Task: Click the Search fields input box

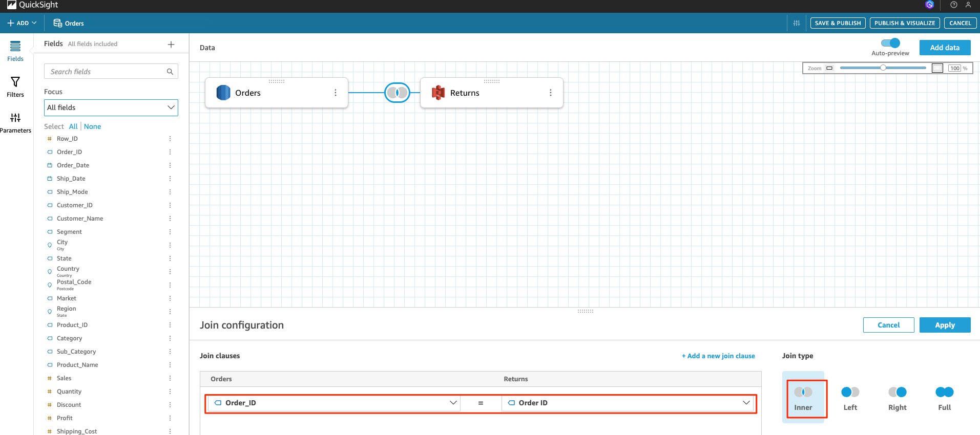Action: (x=111, y=72)
